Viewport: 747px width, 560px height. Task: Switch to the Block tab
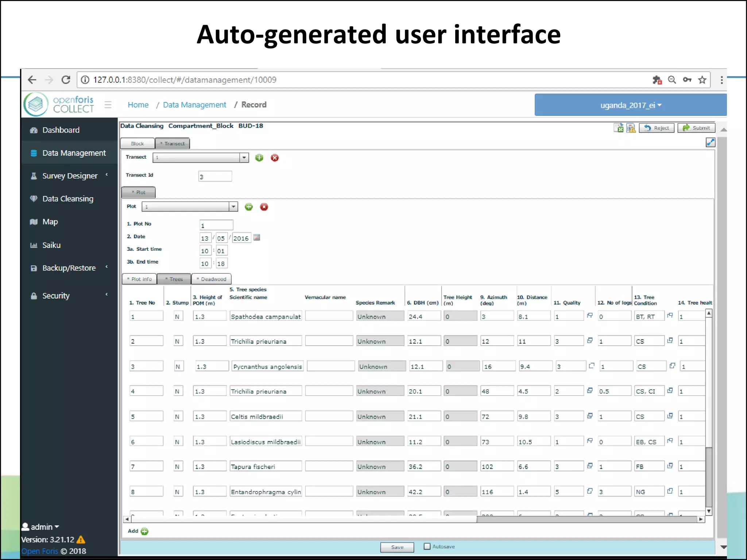(138, 144)
